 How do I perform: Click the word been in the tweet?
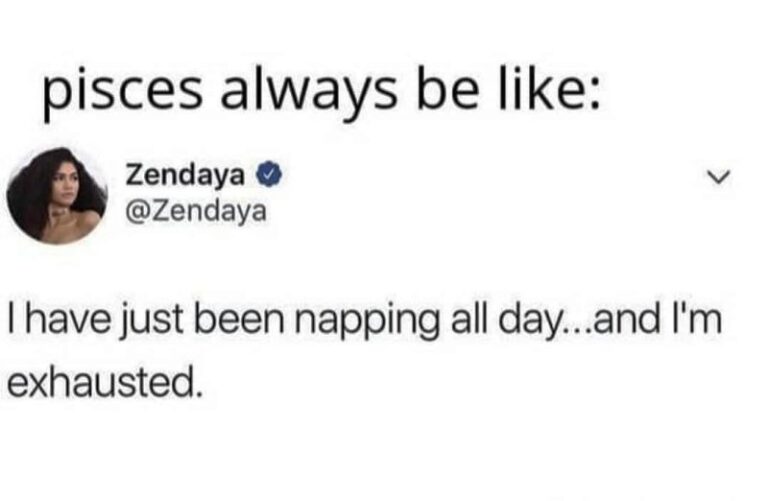pos(240,319)
